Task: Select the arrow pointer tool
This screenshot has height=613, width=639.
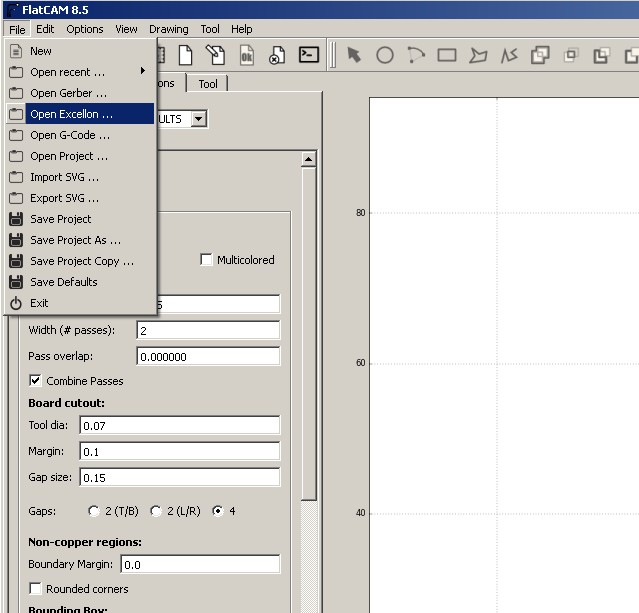Action: (x=354, y=55)
